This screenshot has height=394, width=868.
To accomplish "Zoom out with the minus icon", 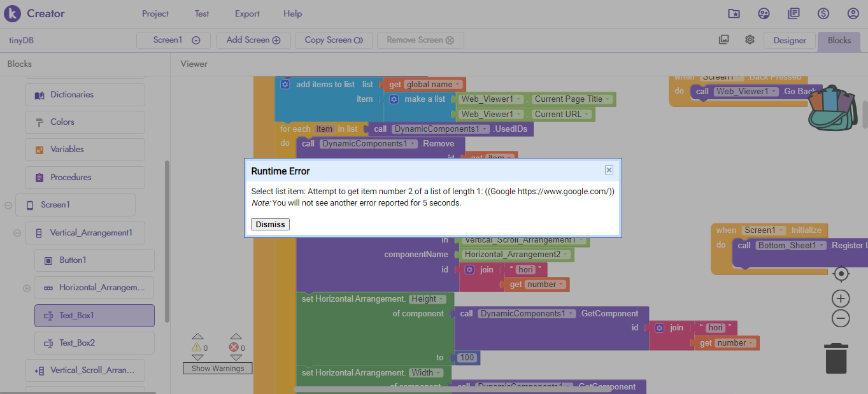I will 841,318.
